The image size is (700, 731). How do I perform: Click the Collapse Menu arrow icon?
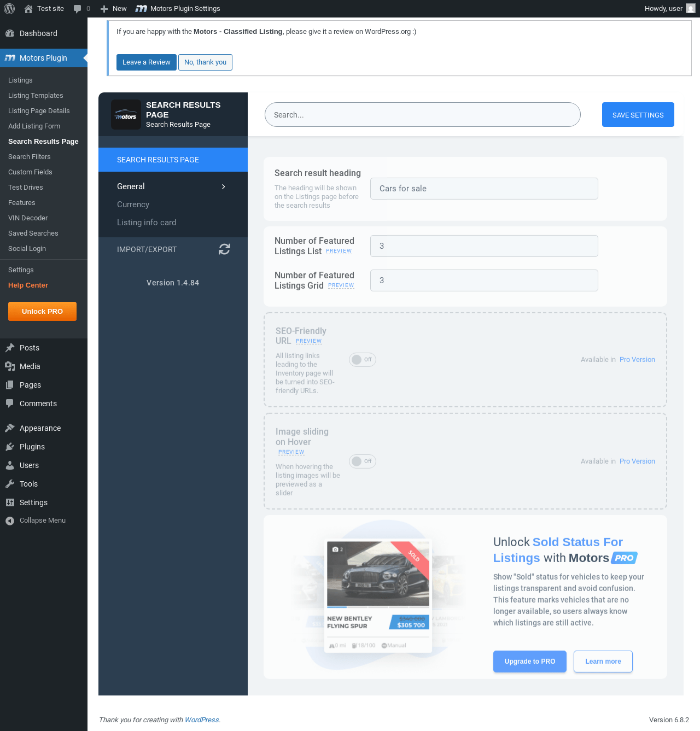click(10, 521)
